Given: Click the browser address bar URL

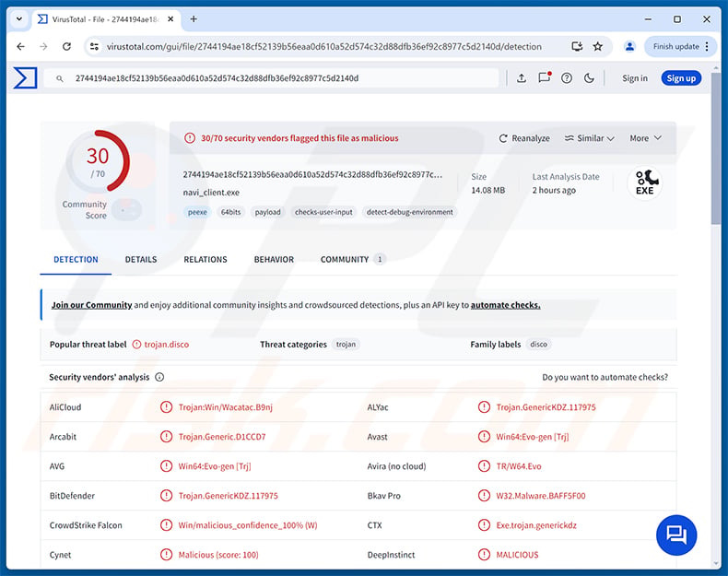Looking at the screenshot, I should click(324, 46).
